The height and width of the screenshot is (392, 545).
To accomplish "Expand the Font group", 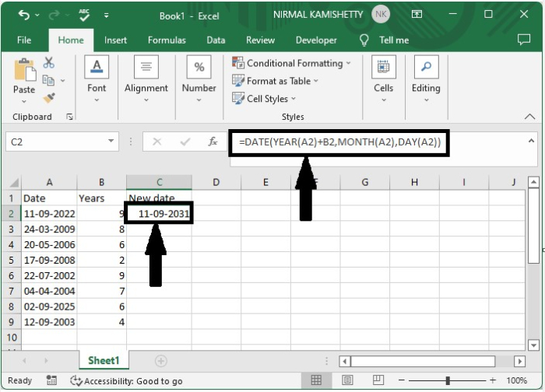I will pos(97,79).
